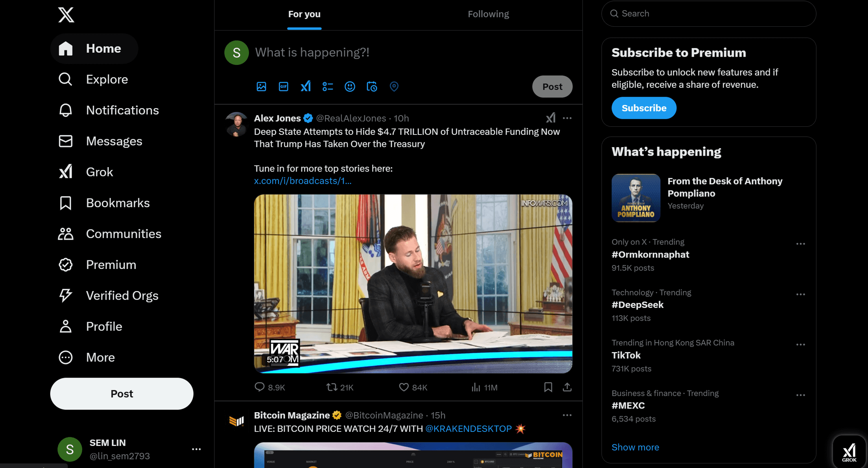Viewport: 868px width, 468px height.
Task: Go to Home in the sidebar
Action: point(94,49)
